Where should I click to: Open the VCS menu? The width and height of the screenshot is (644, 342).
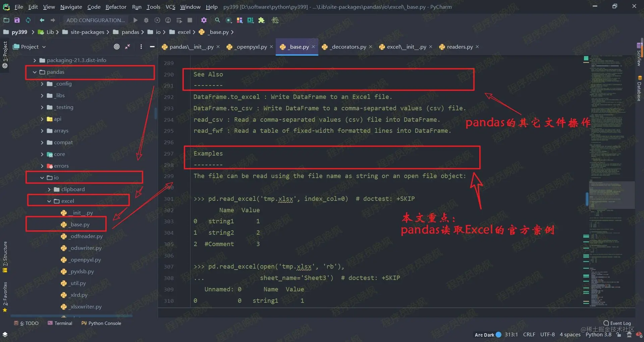pyautogui.click(x=170, y=7)
